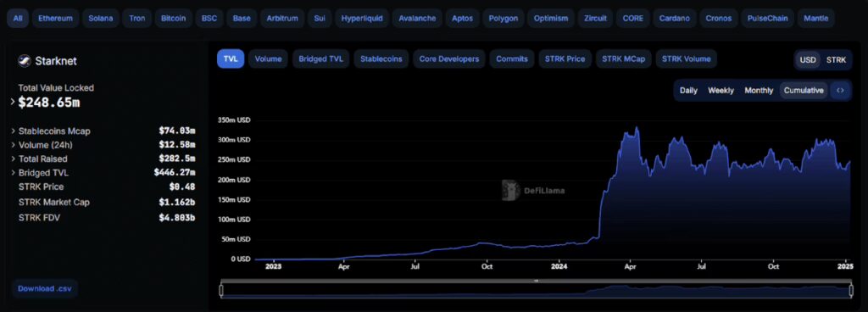
Task: Go to the Cardano chain
Action: [674, 19]
